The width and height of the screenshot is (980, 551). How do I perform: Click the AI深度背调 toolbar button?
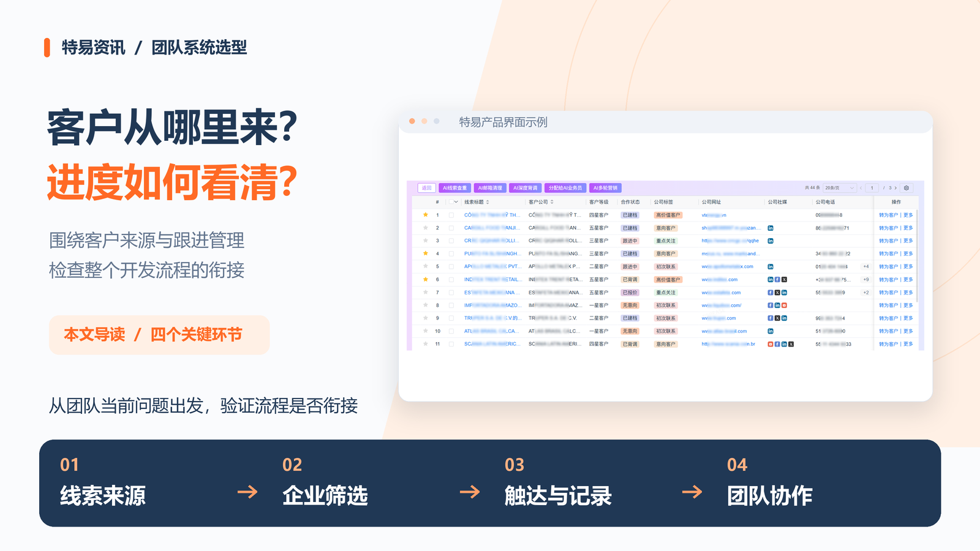(526, 188)
